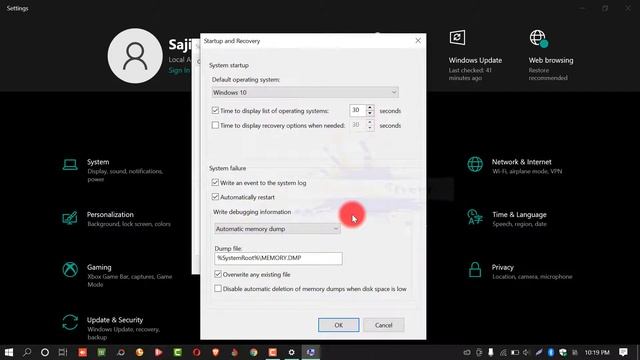Open Cortana from the taskbar
The image size is (640, 360).
click(x=45, y=352)
